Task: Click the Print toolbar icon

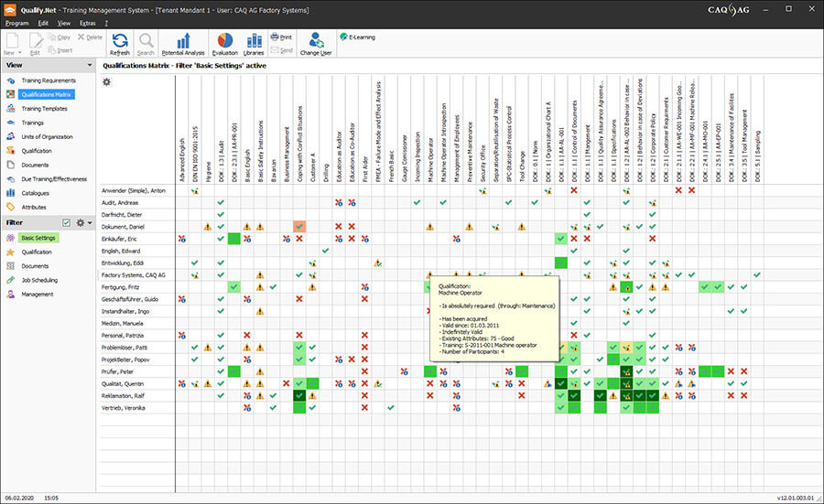Action: pos(281,37)
